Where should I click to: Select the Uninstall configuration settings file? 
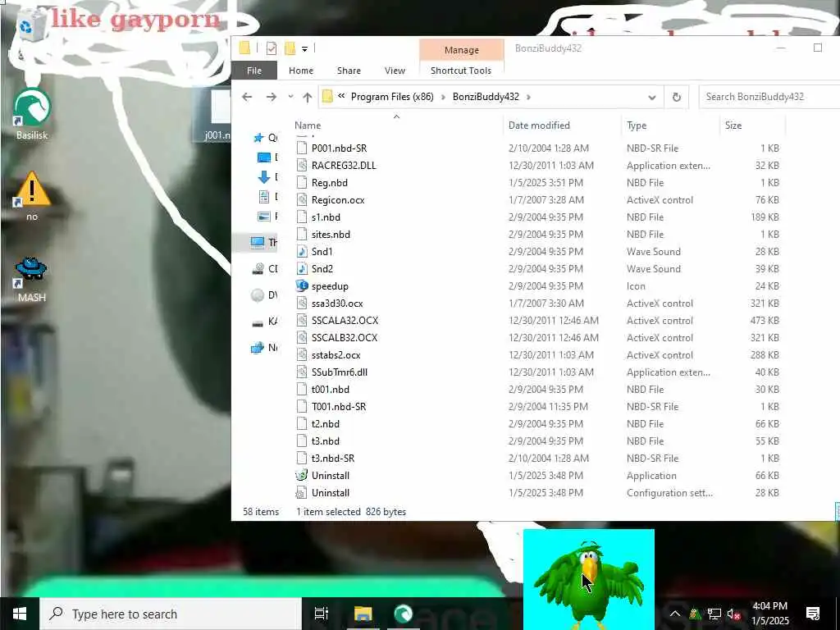[331, 493]
